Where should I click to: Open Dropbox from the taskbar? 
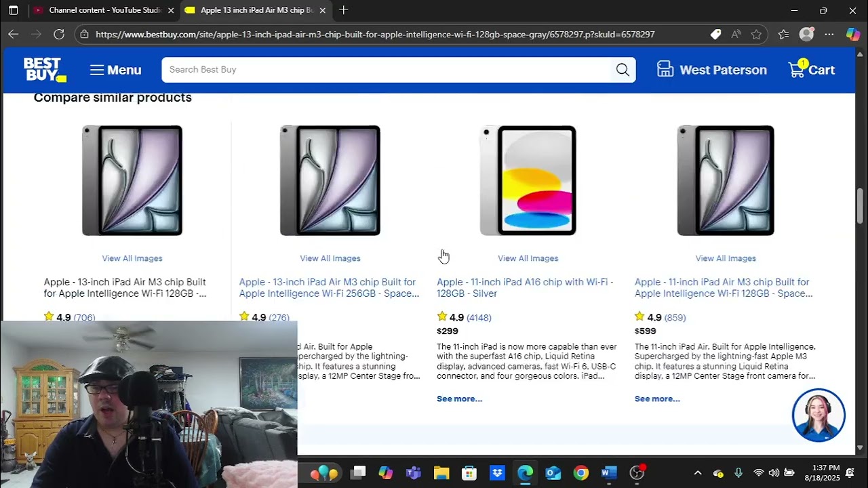(x=497, y=472)
